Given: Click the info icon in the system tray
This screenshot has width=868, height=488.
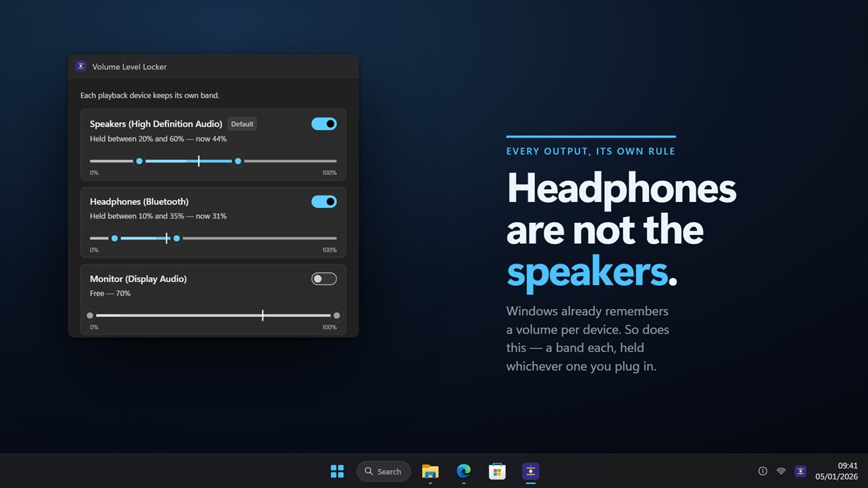Looking at the screenshot, I should pyautogui.click(x=762, y=471).
